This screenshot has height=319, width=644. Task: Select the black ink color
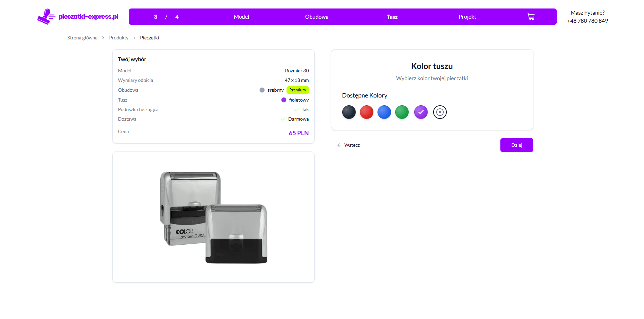point(349,112)
